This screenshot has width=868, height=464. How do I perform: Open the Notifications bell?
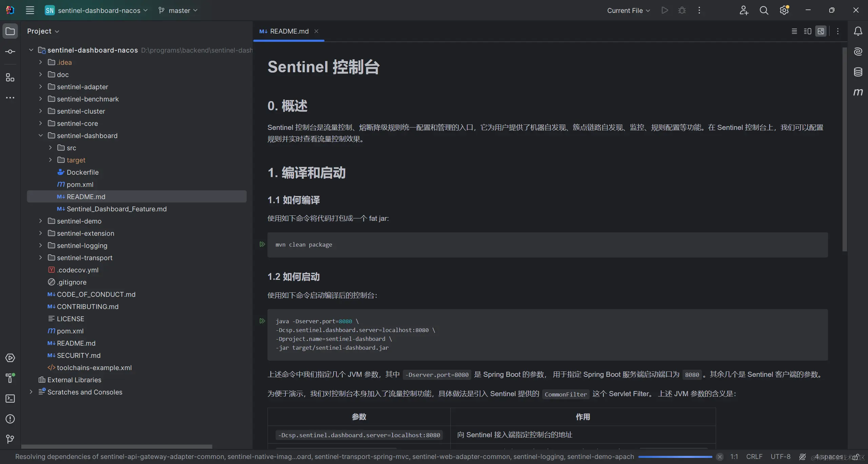[858, 31]
